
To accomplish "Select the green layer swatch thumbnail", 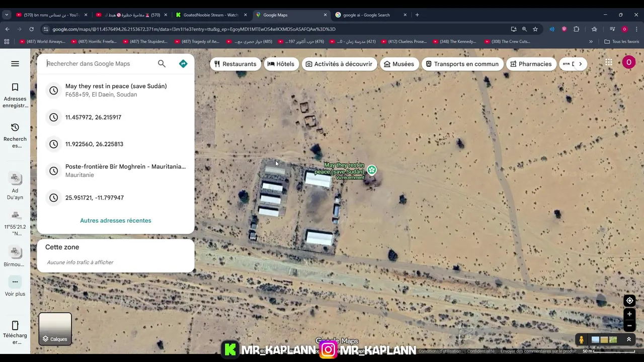I will click(x=613, y=340).
